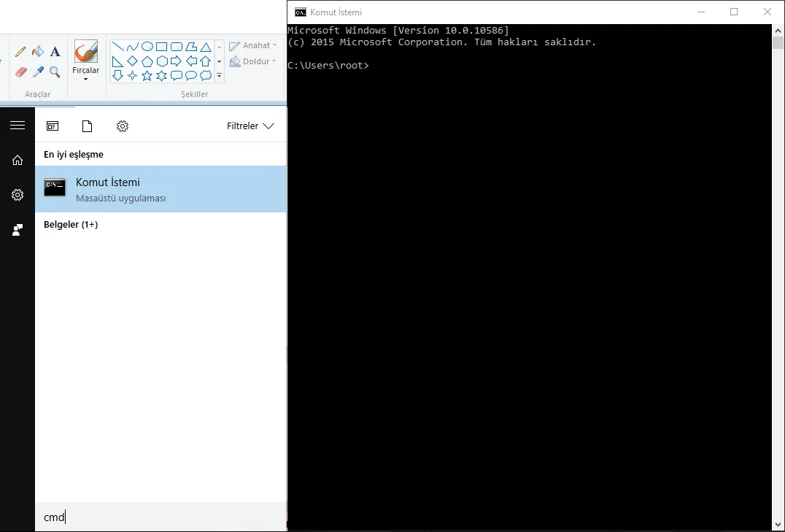Click the cmd search input box
The width and height of the screenshot is (785, 532).
click(161, 517)
